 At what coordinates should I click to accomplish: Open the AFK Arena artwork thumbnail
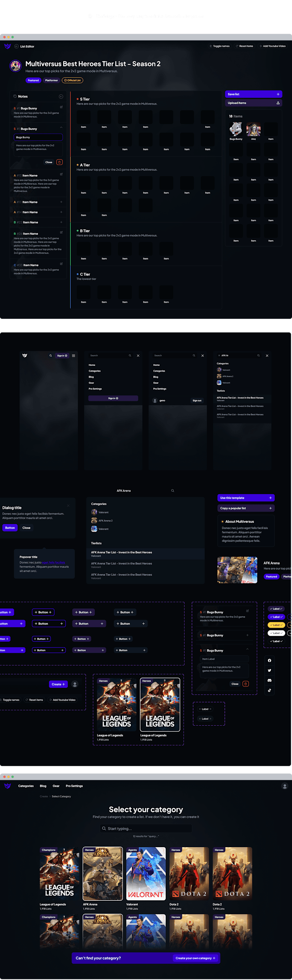tap(237, 570)
